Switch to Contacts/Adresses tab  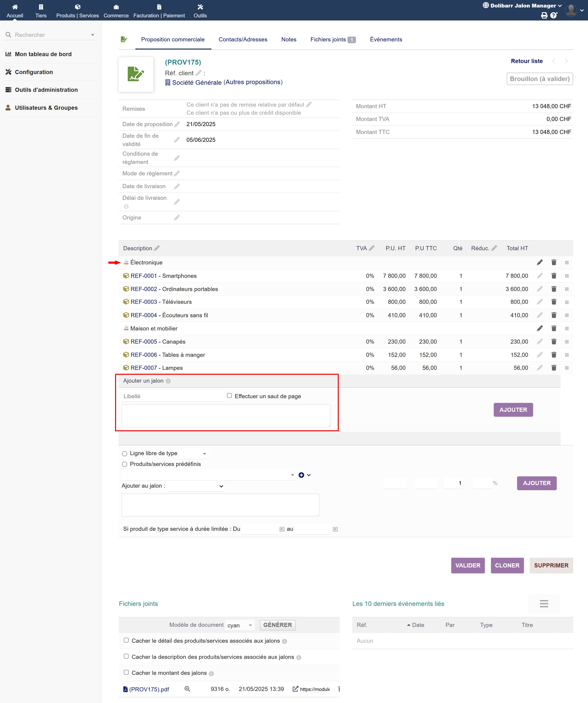(x=243, y=39)
